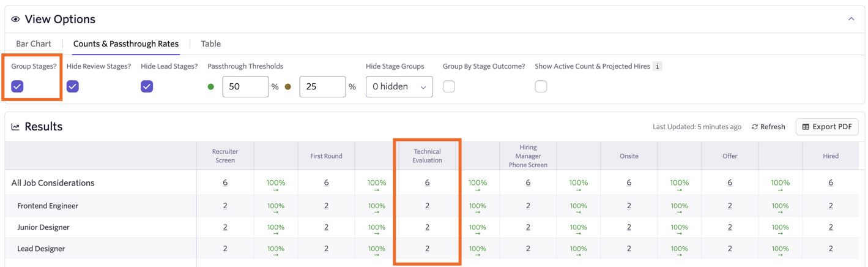Image resolution: width=868 pixels, height=267 pixels.
Task: Uncheck Hide Review Stages checkbox
Action: coord(73,86)
